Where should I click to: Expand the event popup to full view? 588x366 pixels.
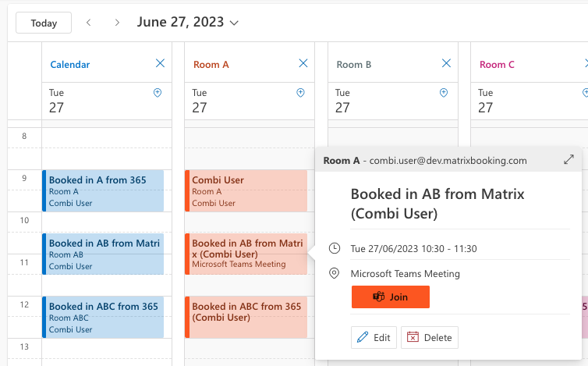pos(569,160)
